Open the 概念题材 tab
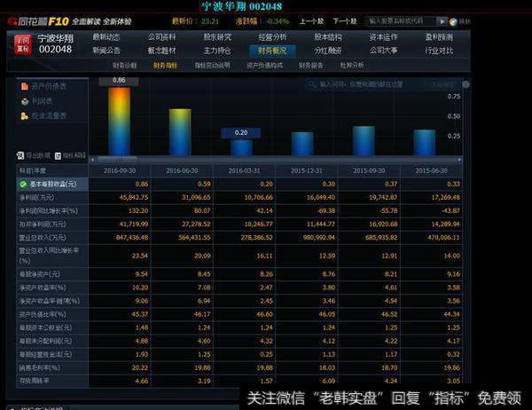This screenshot has width=532, height=410. 162,51
